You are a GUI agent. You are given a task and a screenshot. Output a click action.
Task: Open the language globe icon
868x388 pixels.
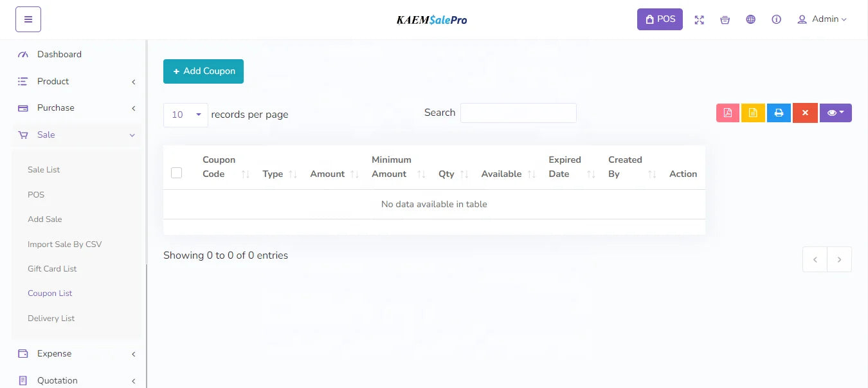(x=751, y=20)
